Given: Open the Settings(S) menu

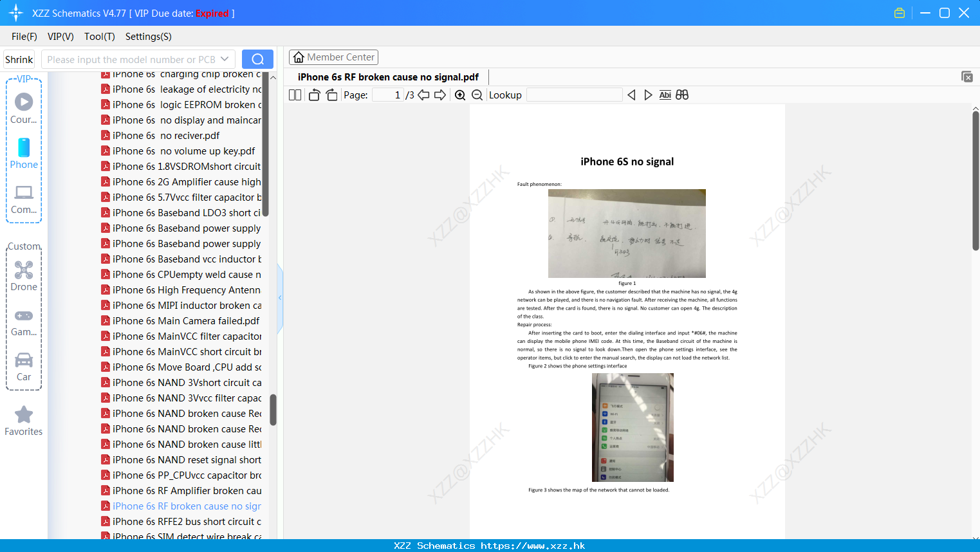Looking at the screenshot, I should 149,37.
